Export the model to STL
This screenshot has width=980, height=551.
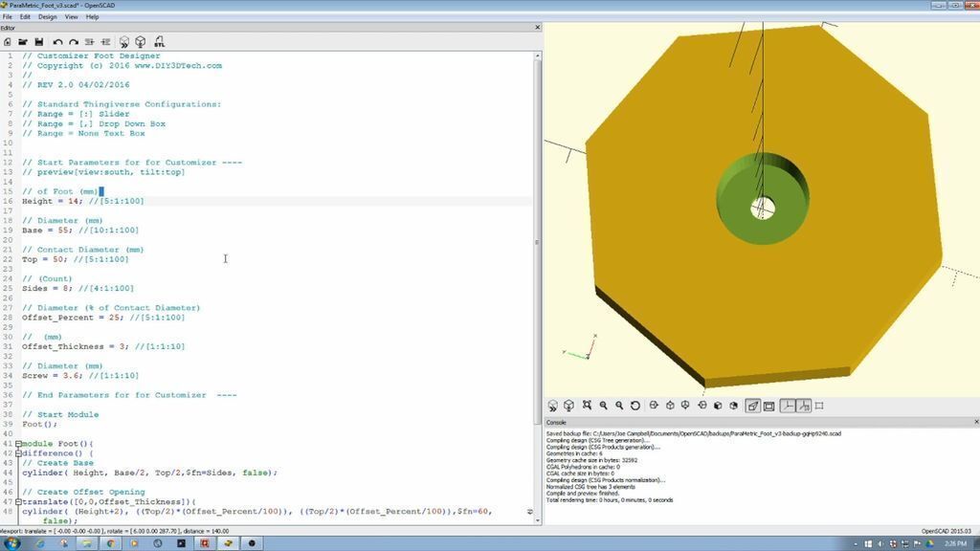click(x=160, y=42)
